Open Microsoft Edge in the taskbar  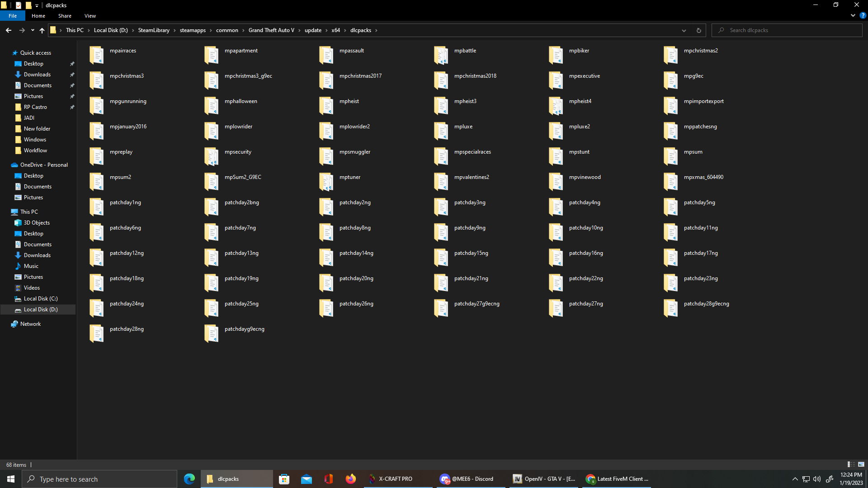click(189, 479)
